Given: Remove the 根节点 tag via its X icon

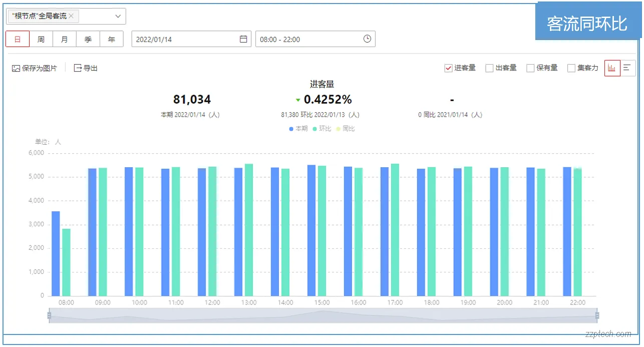Looking at the screenshot, I should coord(71,16).
